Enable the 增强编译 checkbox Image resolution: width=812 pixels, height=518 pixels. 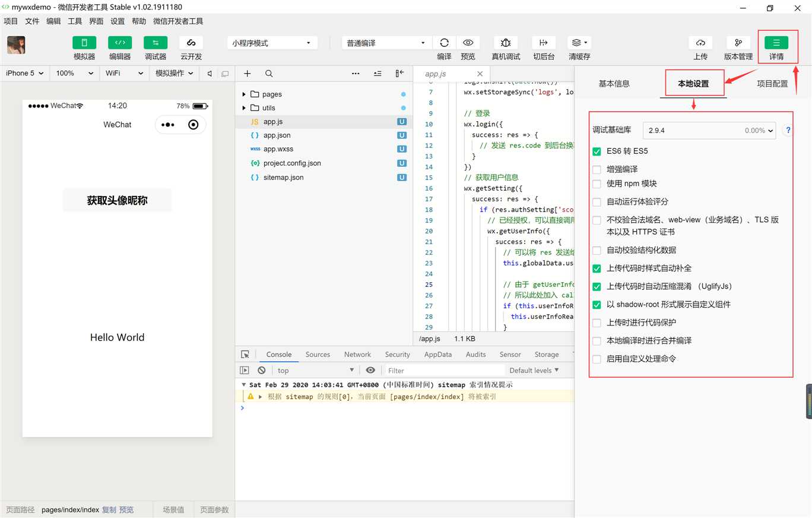(x=597, y=170)
